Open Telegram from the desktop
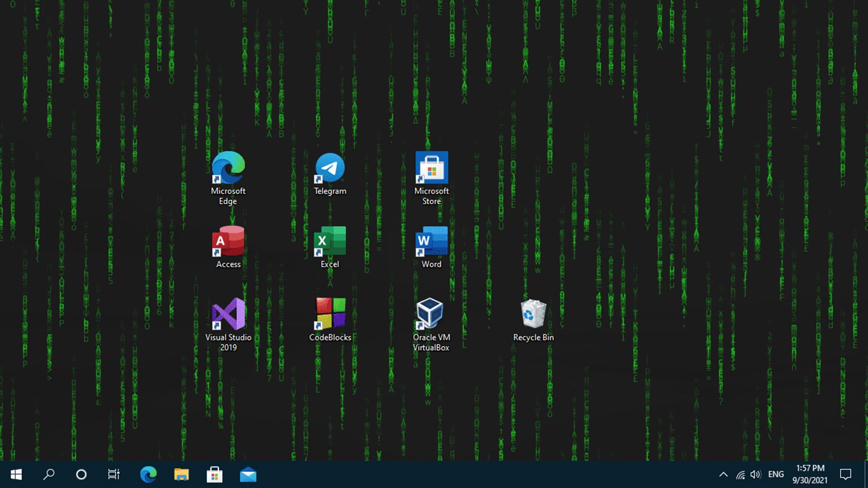 tap(329, 168)
